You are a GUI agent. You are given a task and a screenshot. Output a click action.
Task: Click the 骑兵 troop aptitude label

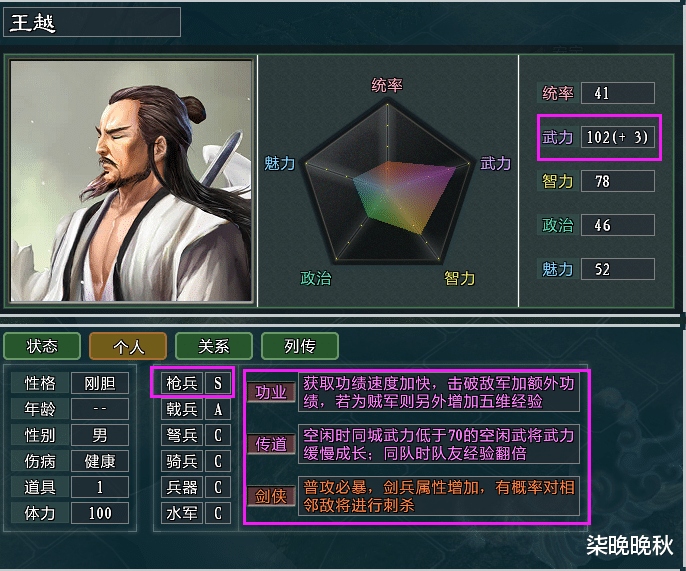182,461
